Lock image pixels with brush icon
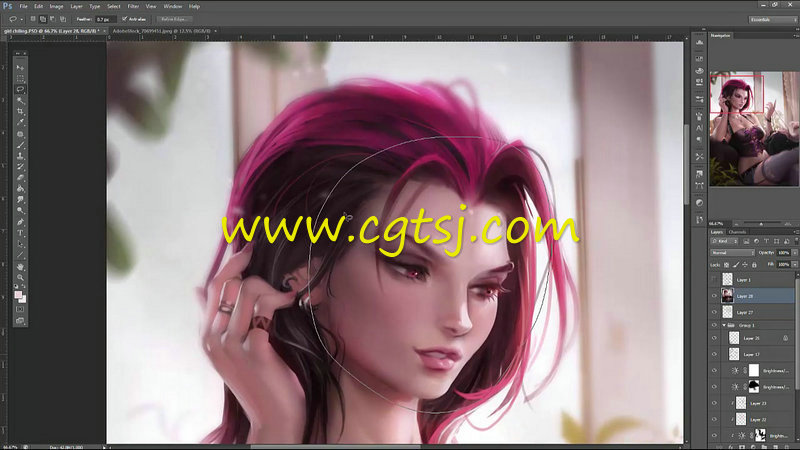800x450 pixels. pyautogui.click(x=736, y=265)
